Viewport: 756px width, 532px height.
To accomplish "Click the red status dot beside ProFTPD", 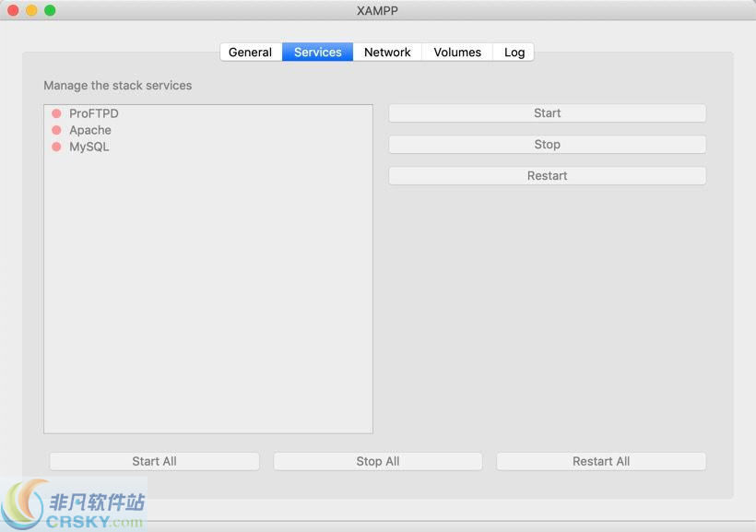I will 56,113.
